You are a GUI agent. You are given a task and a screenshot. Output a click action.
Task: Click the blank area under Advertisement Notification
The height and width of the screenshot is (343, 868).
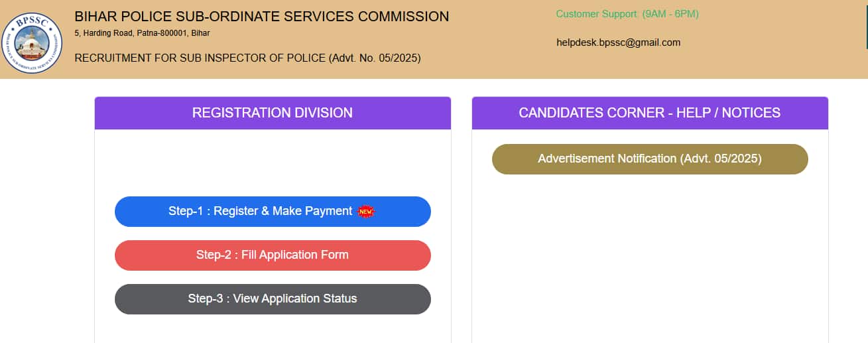point(650,259)
